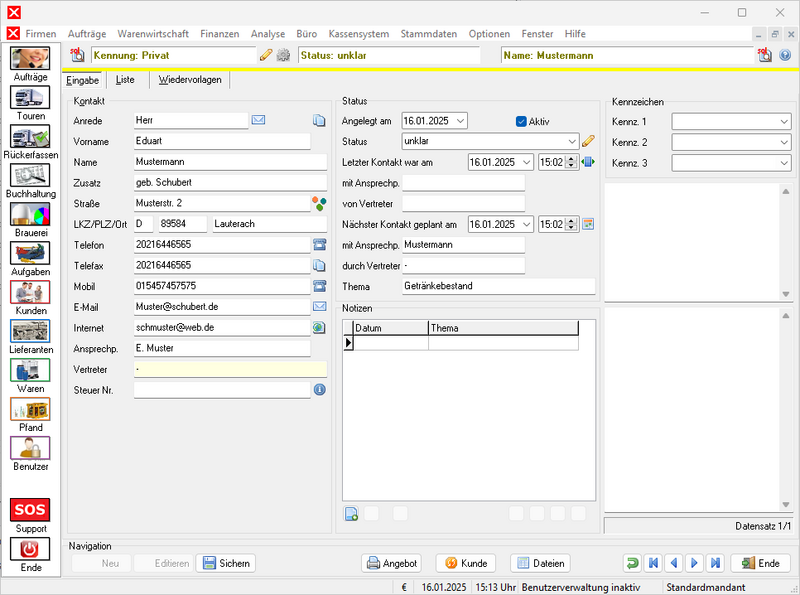Viewport: 800px width, 595px height.
Task: Open Lieferanten from the sidebar
Action: pos(30,331)
